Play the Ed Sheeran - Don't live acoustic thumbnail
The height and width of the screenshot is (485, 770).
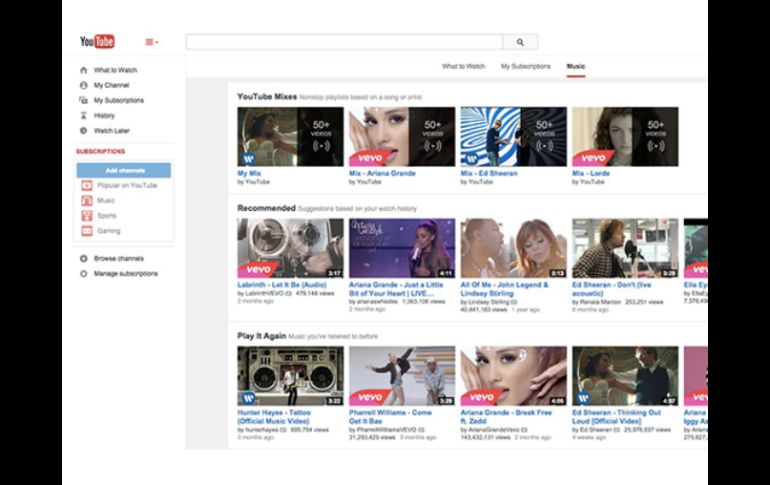[625, 248]
